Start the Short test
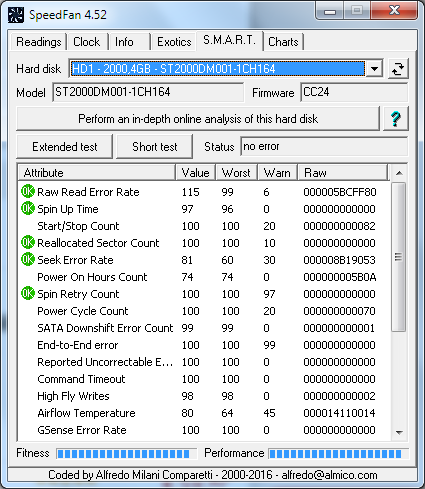The image size is (425, 489). coord(155,147)
